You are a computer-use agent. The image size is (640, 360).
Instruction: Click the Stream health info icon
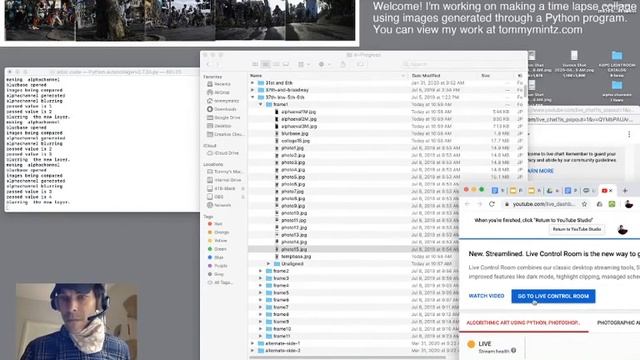click(x=513, y=350)
